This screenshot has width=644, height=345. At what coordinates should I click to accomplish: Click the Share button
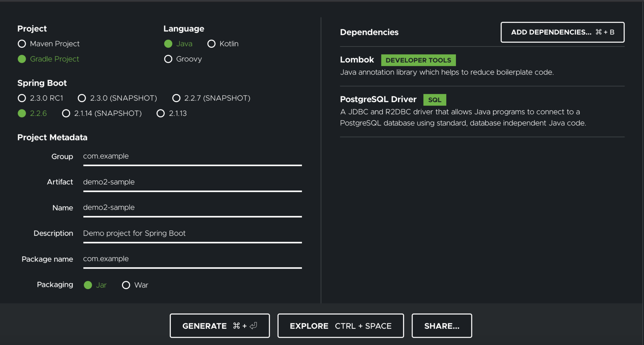[441, 326]
